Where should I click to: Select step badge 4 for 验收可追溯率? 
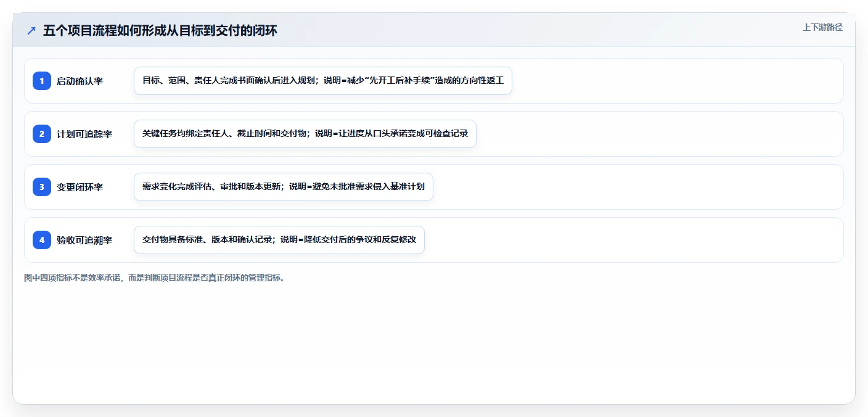42,240
